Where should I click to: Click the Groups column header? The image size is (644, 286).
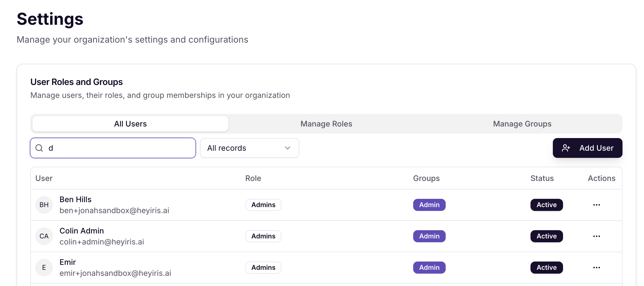[x=426, y=178]
